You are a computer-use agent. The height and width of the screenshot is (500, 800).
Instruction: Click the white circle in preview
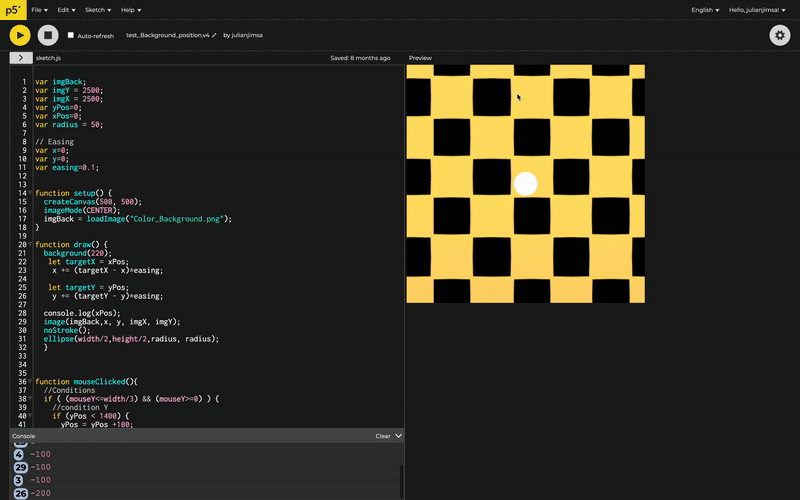click(x=526, y=184)
